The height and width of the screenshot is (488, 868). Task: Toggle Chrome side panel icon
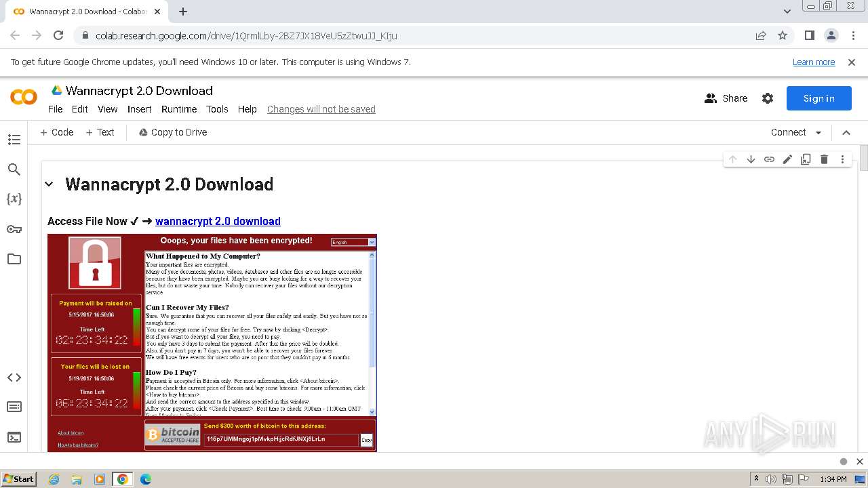click(x=810, y=35)
